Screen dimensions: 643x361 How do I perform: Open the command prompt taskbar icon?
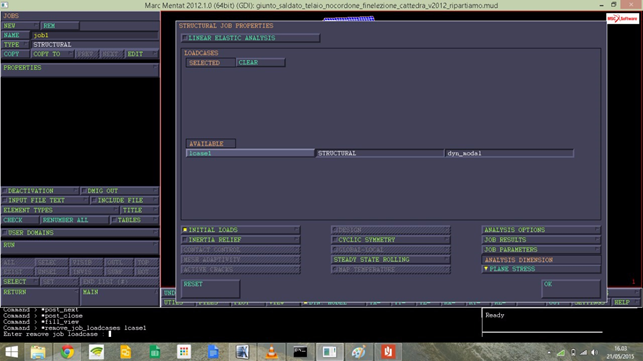click(300, 352)
